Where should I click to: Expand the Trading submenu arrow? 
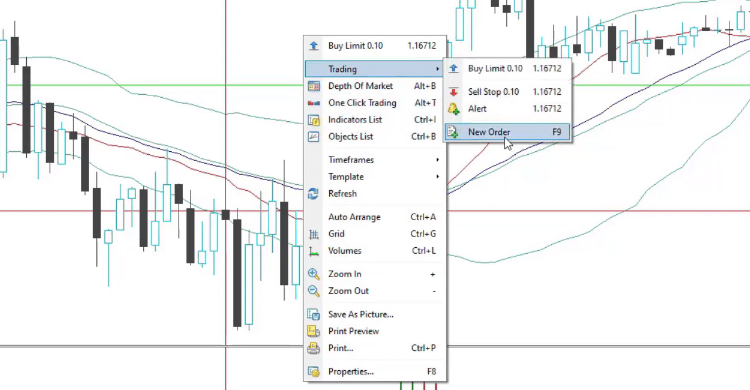click(437, 69)
